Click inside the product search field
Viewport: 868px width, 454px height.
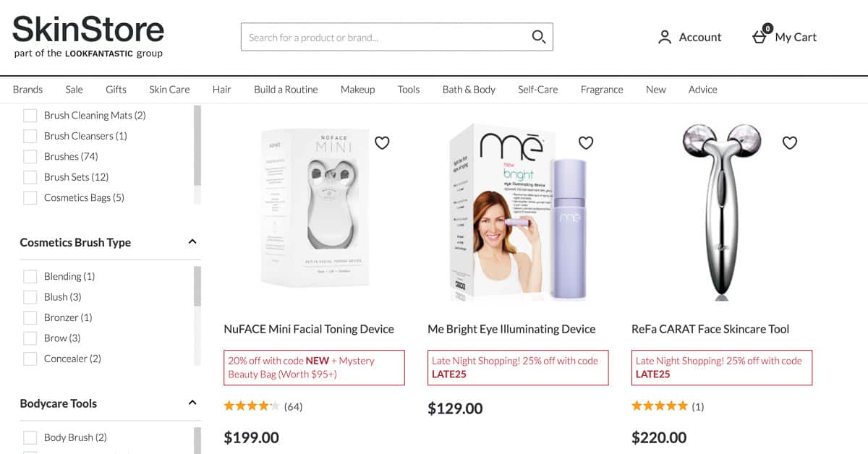point(376,36)
